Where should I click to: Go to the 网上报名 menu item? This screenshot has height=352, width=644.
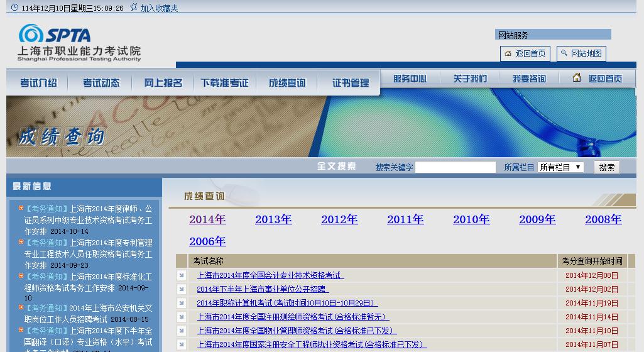[163, 83]
